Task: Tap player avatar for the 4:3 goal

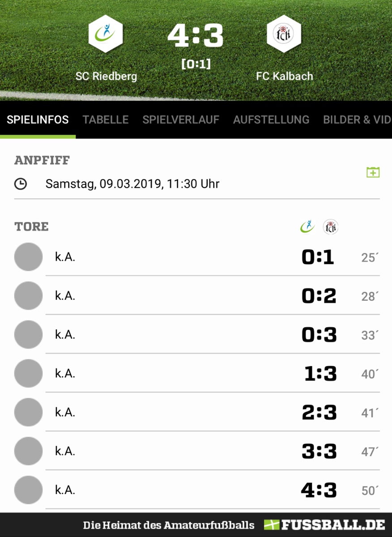Action: click(29, 490)
